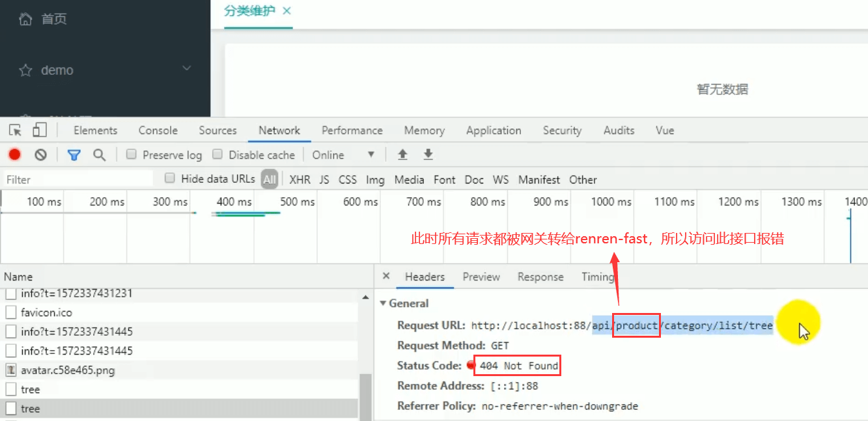Select the All request type filter
The image size is (868, 421).
(x=270, y=180)
